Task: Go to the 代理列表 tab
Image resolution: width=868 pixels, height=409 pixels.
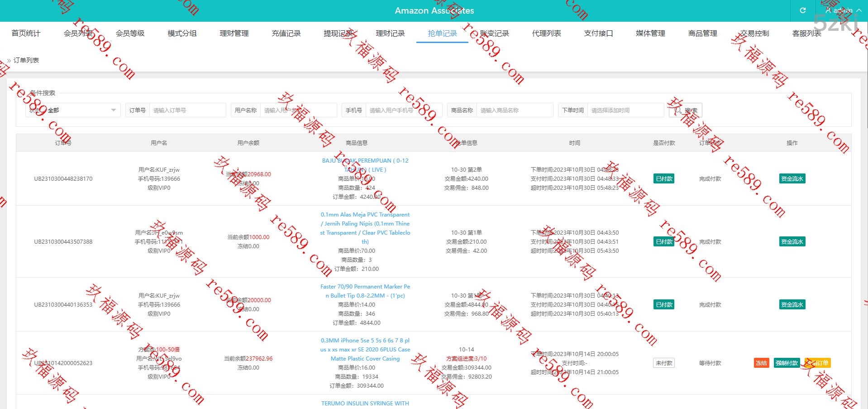Action: 547,33
